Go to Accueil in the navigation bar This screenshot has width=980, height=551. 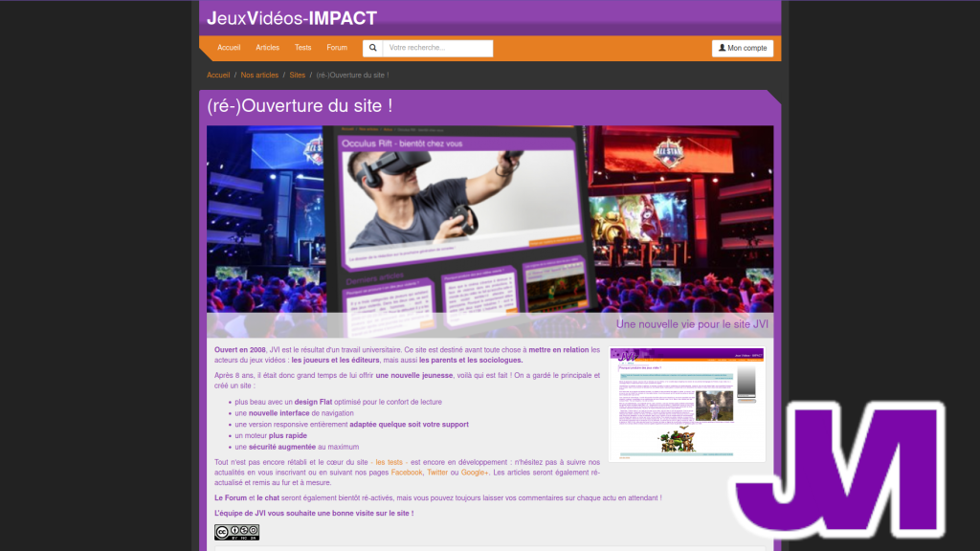pos(229,48)
